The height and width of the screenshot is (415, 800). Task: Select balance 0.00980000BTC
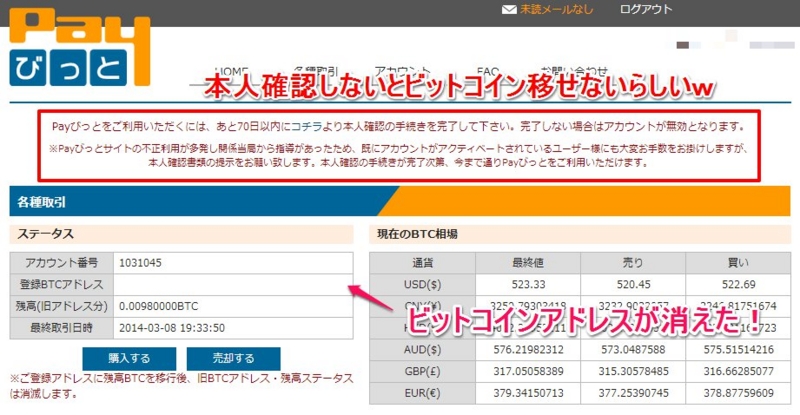[159, 306]
